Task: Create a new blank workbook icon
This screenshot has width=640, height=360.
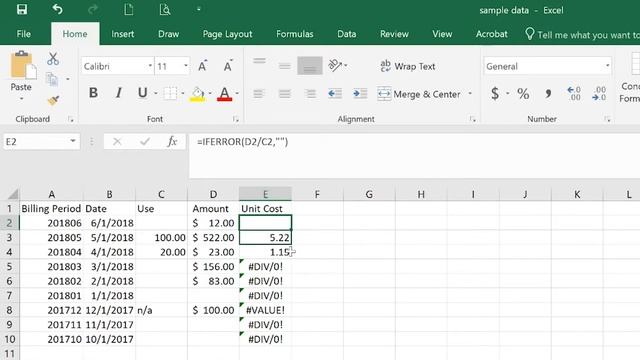Action: (x=129, y=9)
